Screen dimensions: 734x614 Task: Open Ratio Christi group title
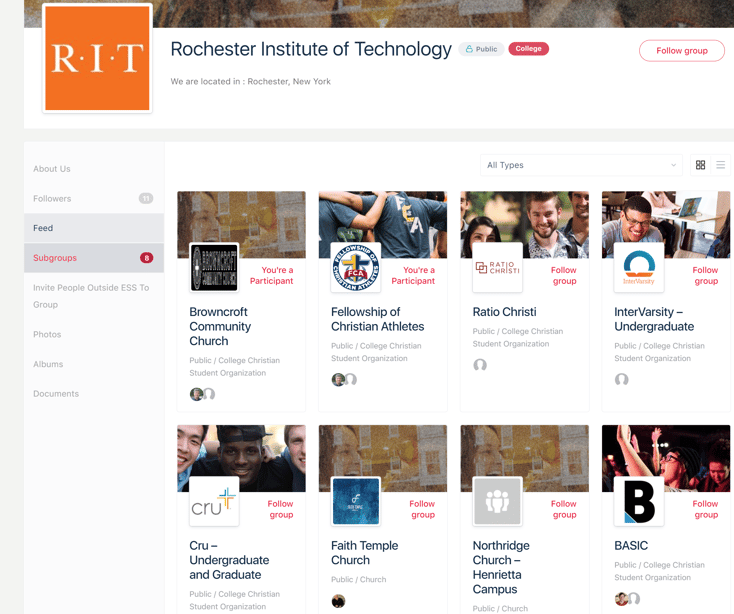click(504, 312)
